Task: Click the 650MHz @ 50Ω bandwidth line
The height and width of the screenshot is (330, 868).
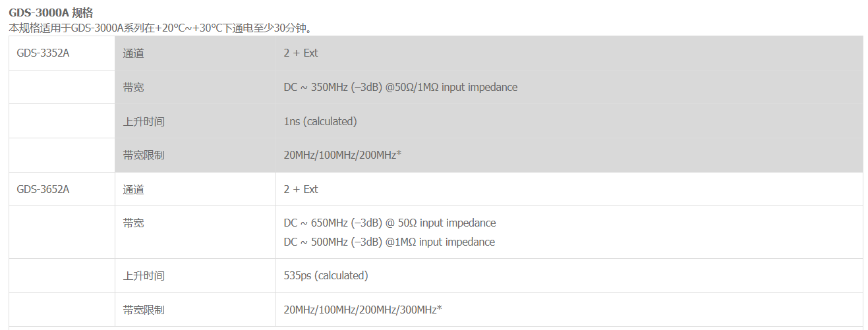Action: (390, 223)
